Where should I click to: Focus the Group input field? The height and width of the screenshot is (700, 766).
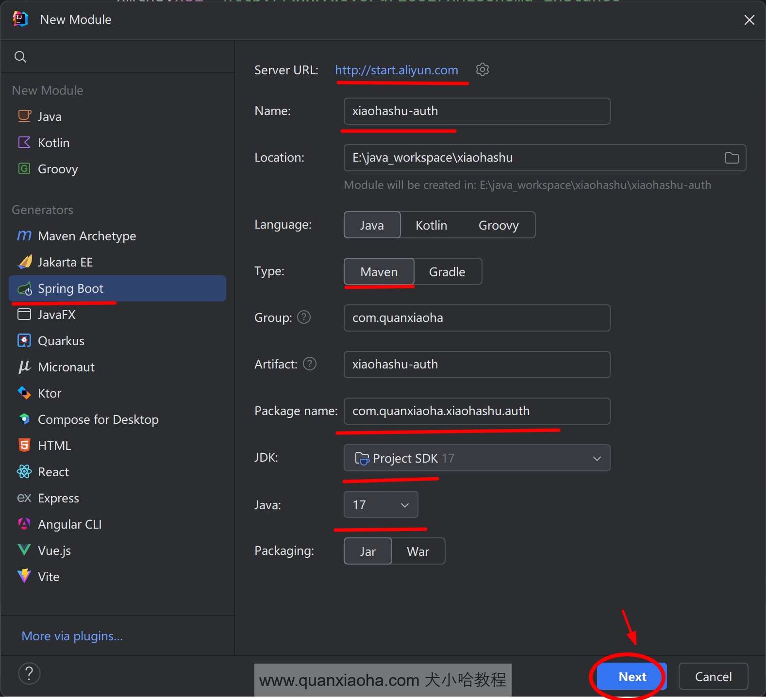click(x=477, y=318)
